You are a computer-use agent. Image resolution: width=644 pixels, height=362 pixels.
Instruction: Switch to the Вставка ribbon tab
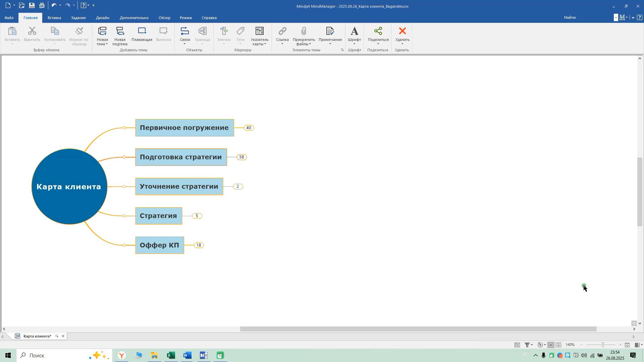[x=54, y=18]
